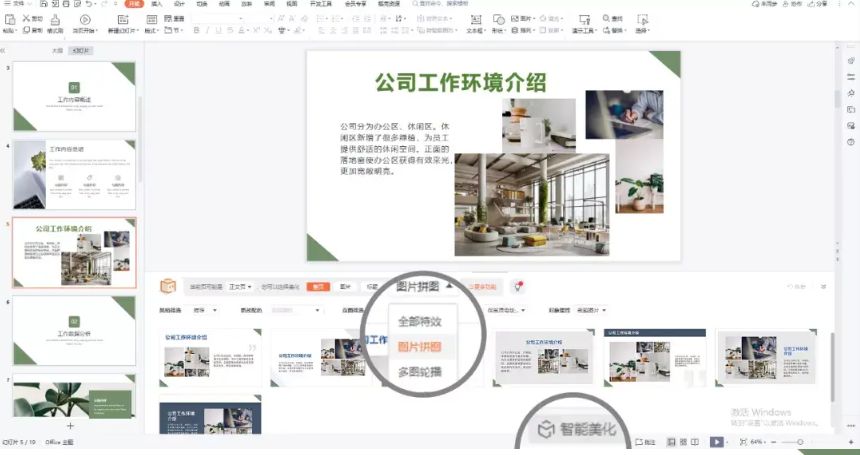Image resolution: width=860 pixels, height=455 pixels.
Task: Click the Cut (剪切) scissors icon
Action: pos(26,18)
